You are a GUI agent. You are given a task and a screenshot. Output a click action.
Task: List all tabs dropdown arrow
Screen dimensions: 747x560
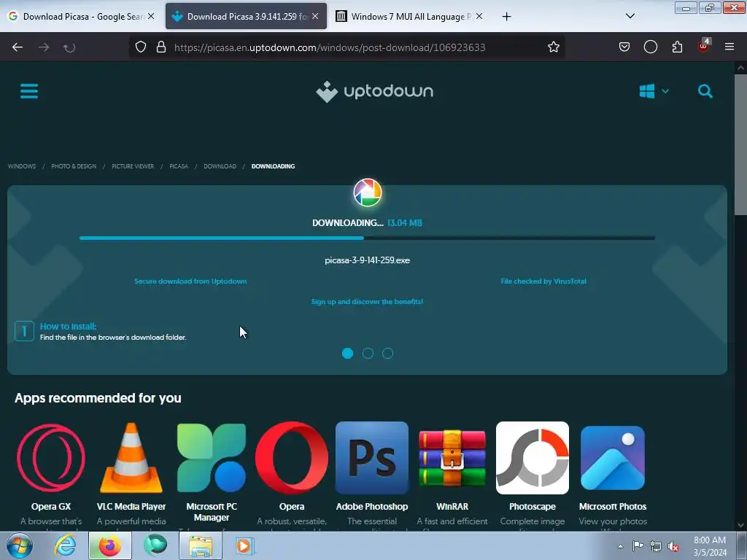tap(630, 16)
